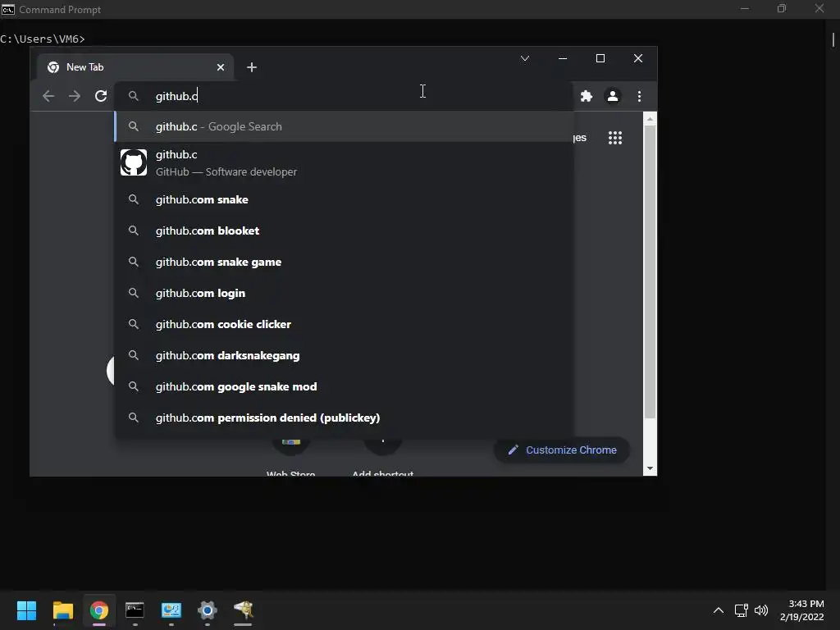Show hidden system tray icons
840x630 pixels.
(719, 610)
